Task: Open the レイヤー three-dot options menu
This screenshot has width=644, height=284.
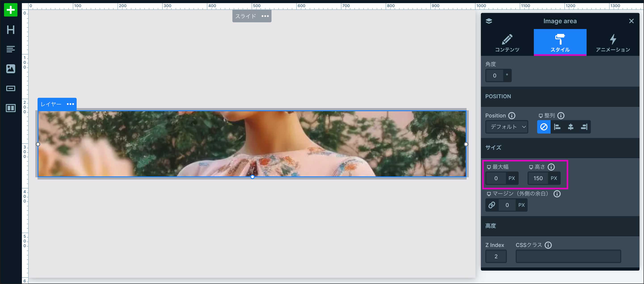Action: (x=70, y=104)
